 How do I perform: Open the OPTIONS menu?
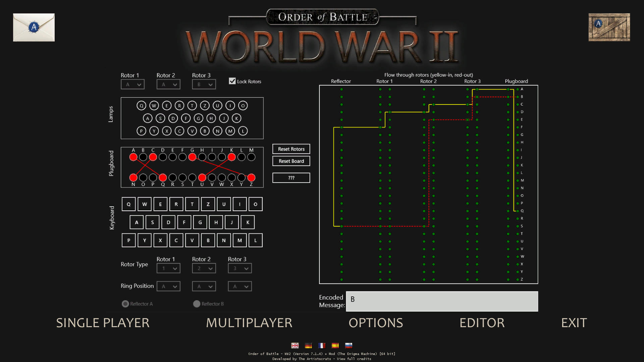coord(376,323)
